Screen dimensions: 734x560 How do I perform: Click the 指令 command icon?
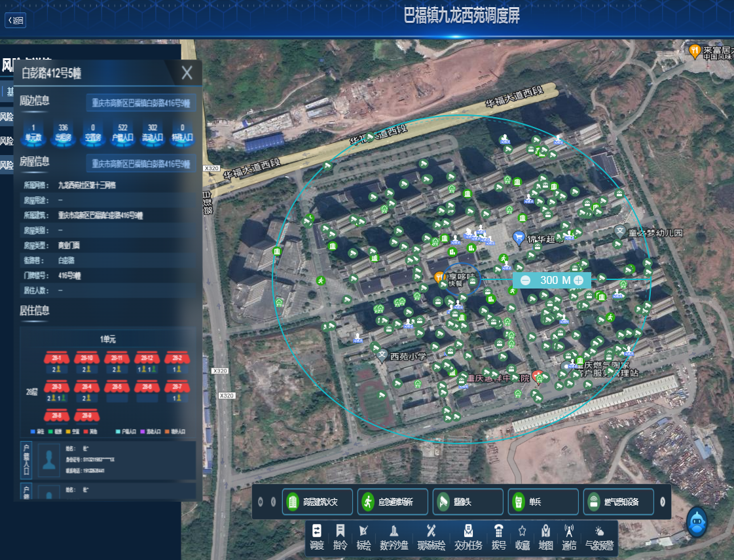tap(340, 536)
